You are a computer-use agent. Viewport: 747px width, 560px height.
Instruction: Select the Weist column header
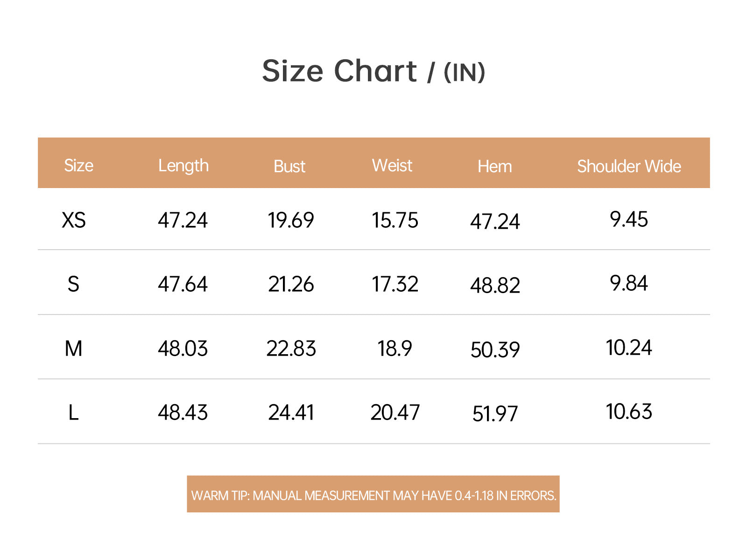[x=392, y=166]
